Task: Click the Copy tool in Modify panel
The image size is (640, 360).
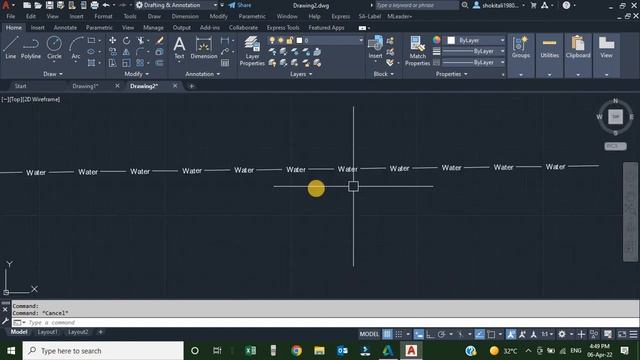Action: coord(112,52)
